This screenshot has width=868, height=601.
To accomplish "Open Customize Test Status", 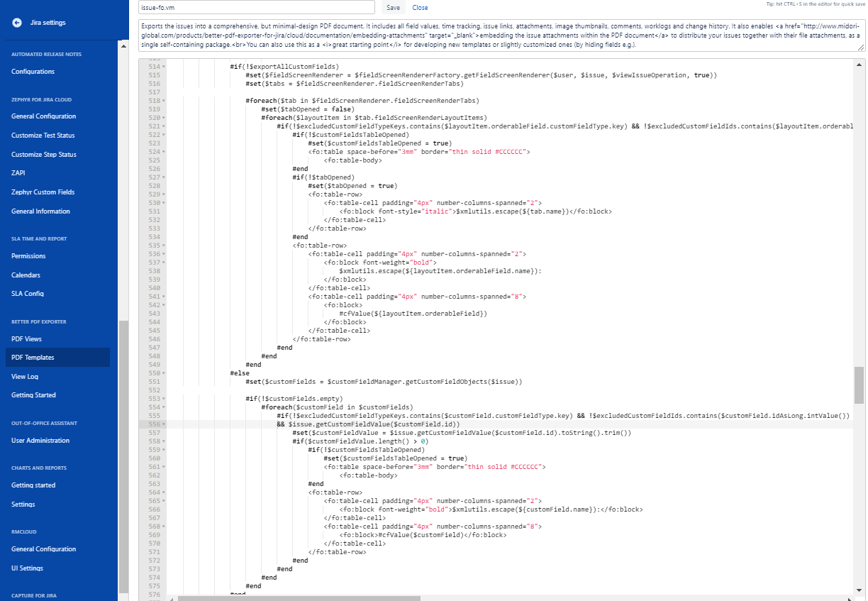I will [x=43, y=136].
